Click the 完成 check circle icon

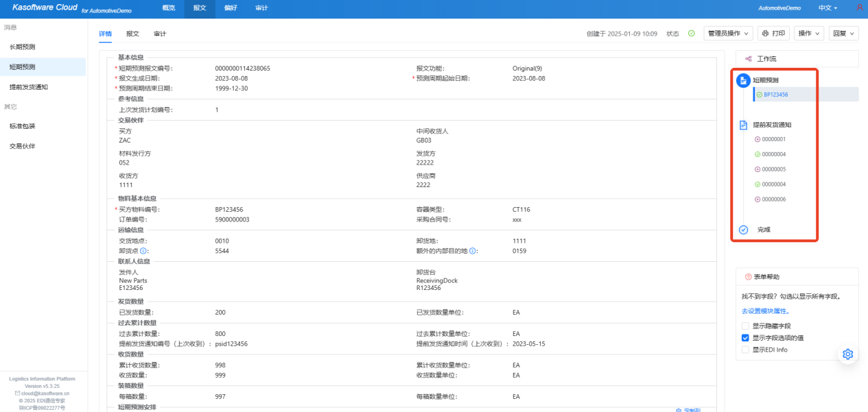click(x=743, y=230)
